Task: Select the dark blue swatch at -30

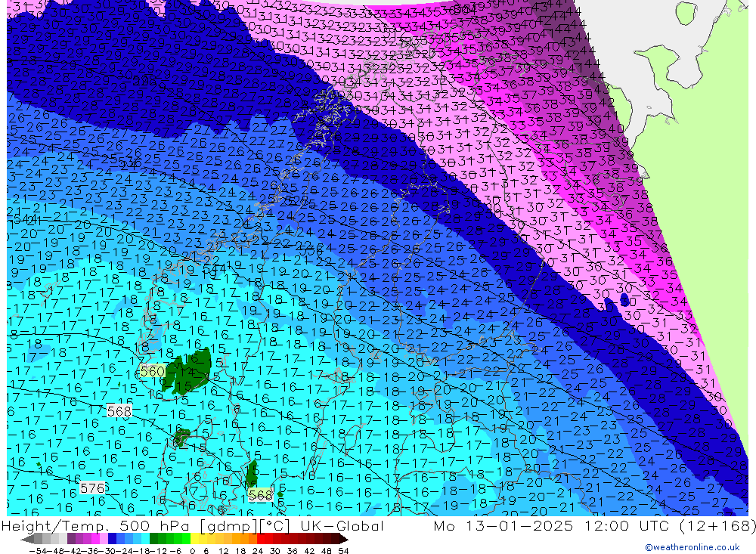Action: 113,538
